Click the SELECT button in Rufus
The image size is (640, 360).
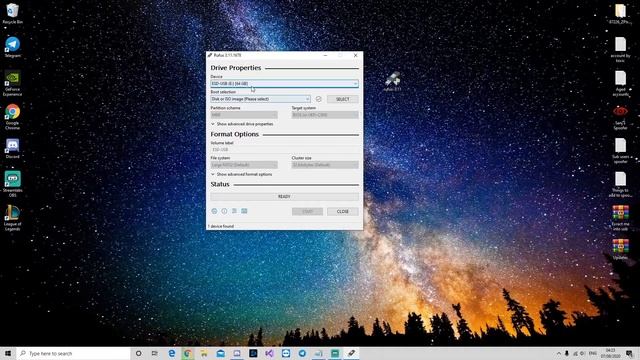coord(342,99)
